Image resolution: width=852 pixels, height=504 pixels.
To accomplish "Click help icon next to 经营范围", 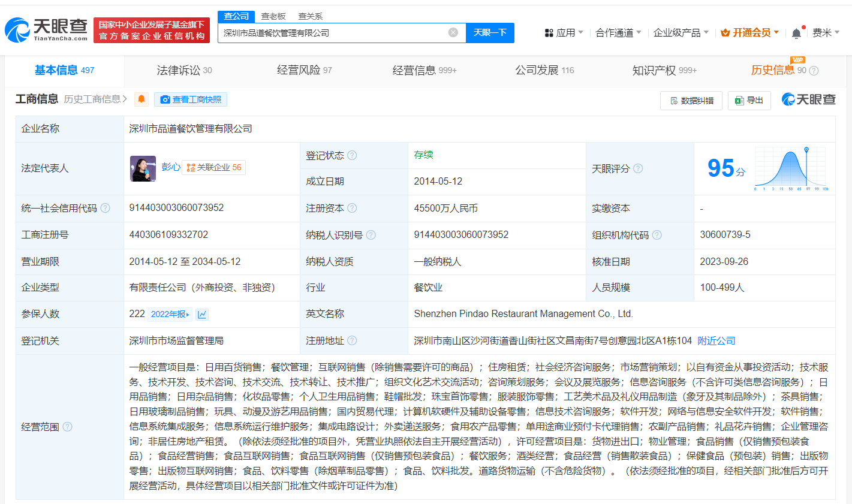I will pos(67,427).
